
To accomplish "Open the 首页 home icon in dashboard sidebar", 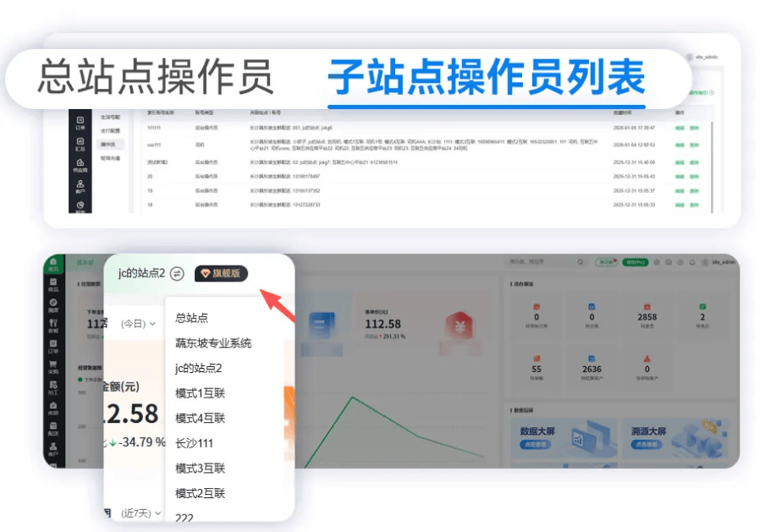I will point(53,264).
